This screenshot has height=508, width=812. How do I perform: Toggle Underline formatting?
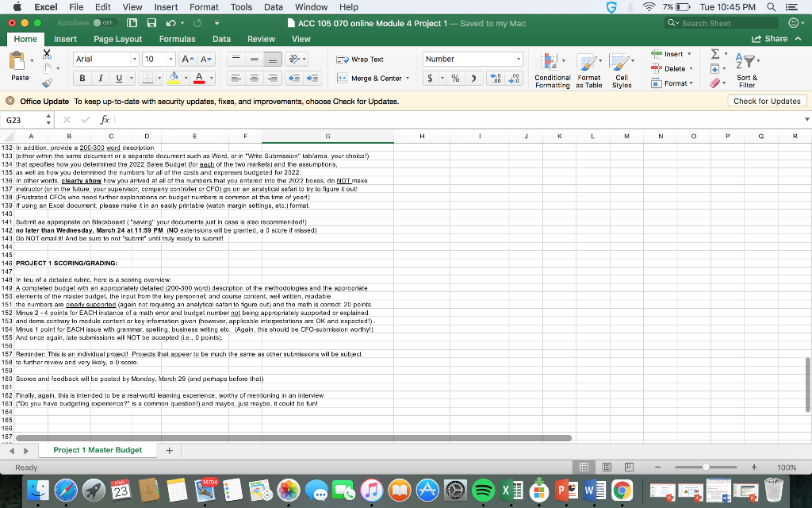[x=119, y=79]
